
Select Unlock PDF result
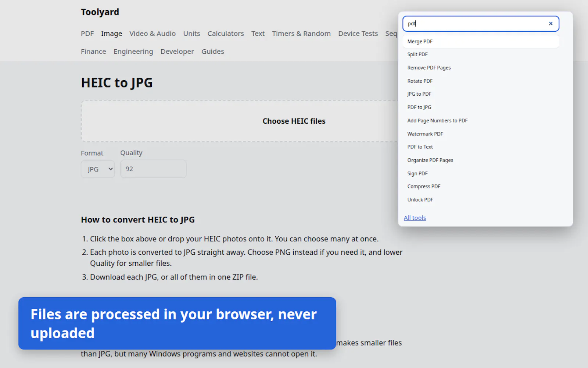481,200
